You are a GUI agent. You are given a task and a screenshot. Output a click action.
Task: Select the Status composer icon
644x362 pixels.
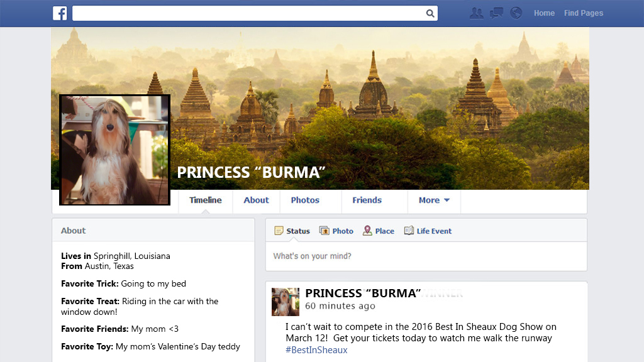(279, 231)
